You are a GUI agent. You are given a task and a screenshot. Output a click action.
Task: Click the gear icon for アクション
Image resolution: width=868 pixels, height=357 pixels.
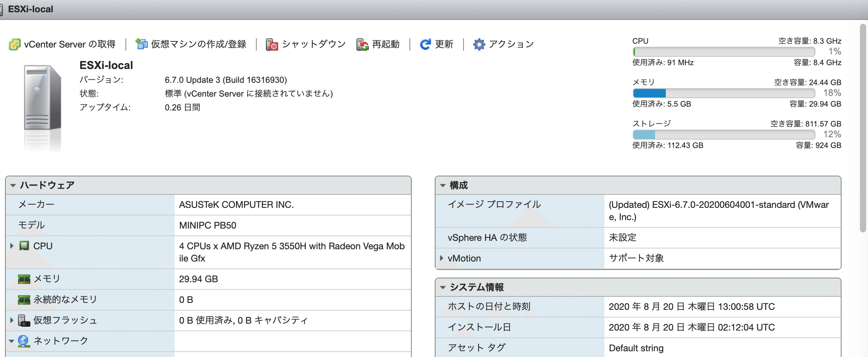(x=479, y=44)
